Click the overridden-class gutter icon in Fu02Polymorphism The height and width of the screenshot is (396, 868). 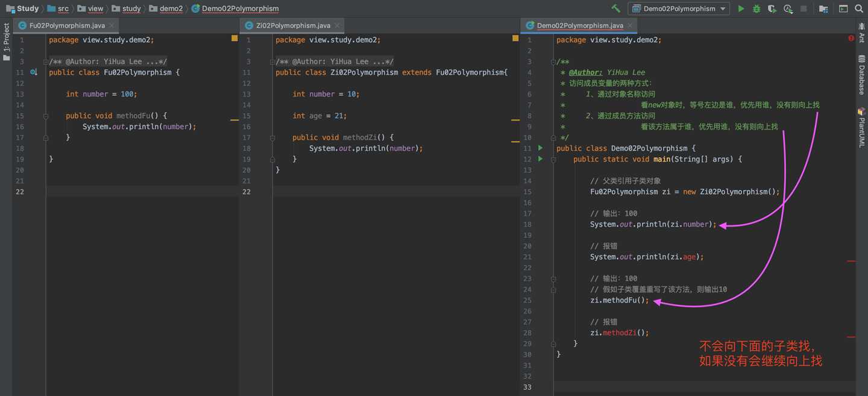point(34,72)
